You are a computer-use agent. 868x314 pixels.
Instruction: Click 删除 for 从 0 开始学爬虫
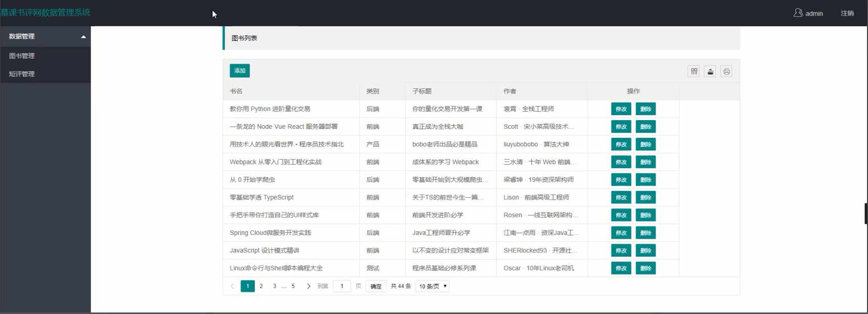pos(646,180)
